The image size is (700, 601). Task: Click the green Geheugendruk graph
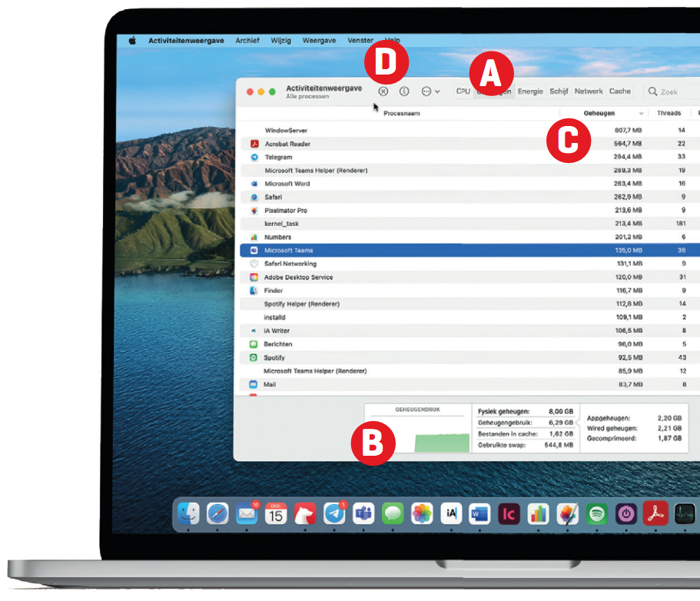[442, 443]
